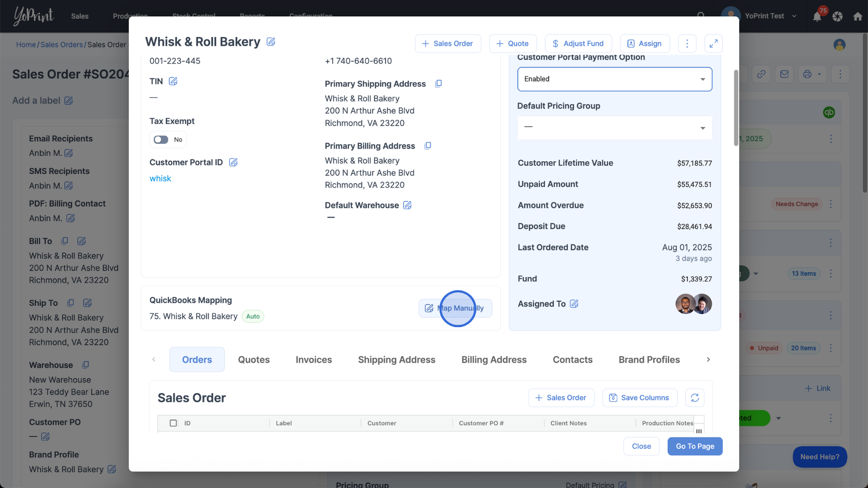868x488 pixels.
Task: Sort by the Customer PO # column header
Action: [481, 423]
